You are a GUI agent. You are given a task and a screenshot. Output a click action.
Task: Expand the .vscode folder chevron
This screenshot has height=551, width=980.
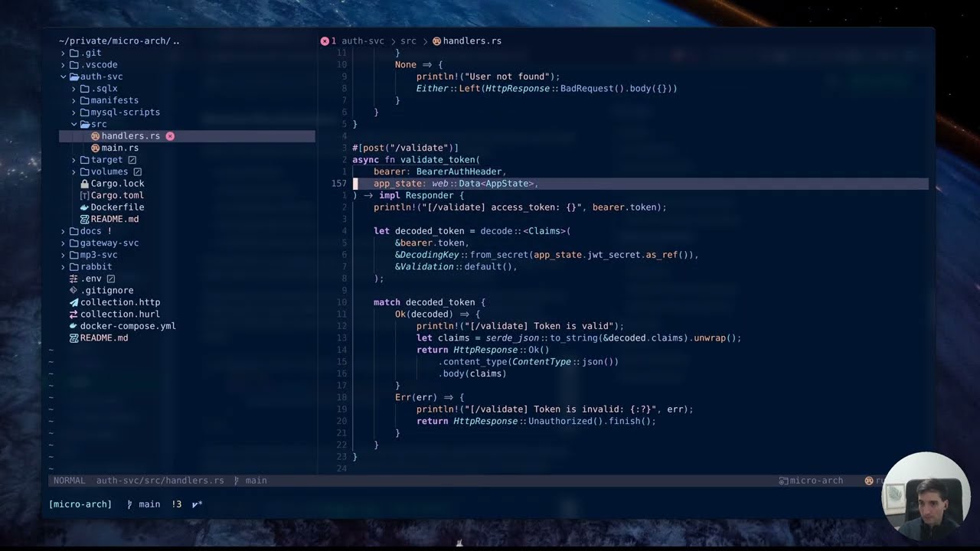point(64,65)
